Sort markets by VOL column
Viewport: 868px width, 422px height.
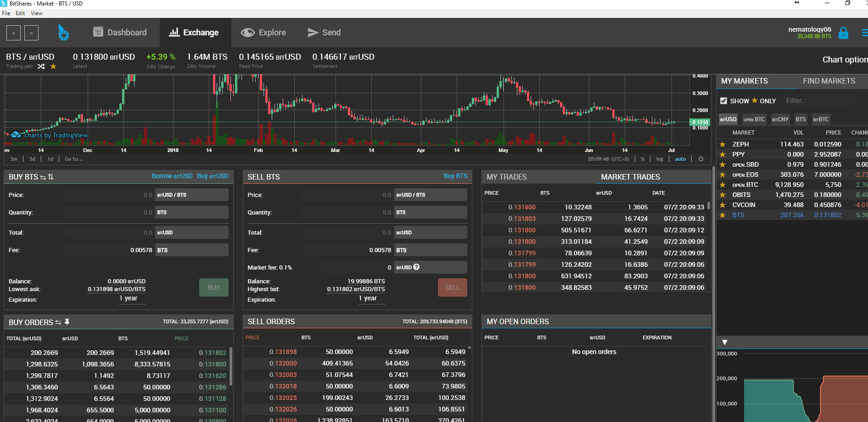click(798, 133)
